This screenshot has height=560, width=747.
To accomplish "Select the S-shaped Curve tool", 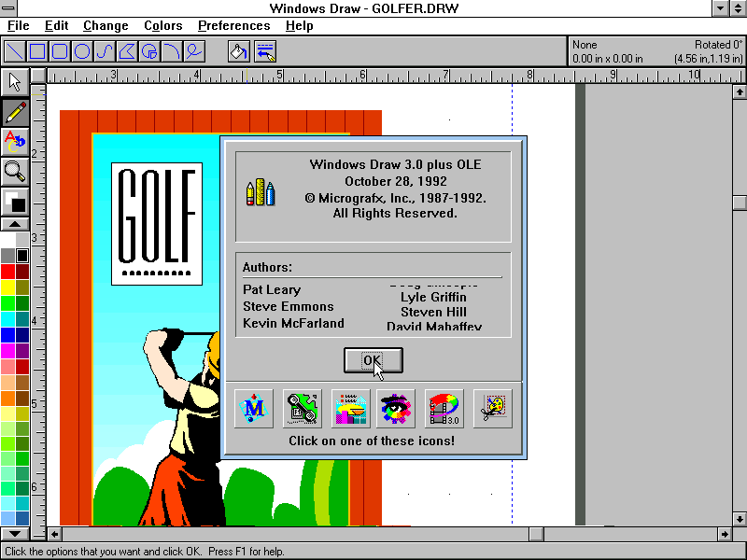I will [105, 51].
